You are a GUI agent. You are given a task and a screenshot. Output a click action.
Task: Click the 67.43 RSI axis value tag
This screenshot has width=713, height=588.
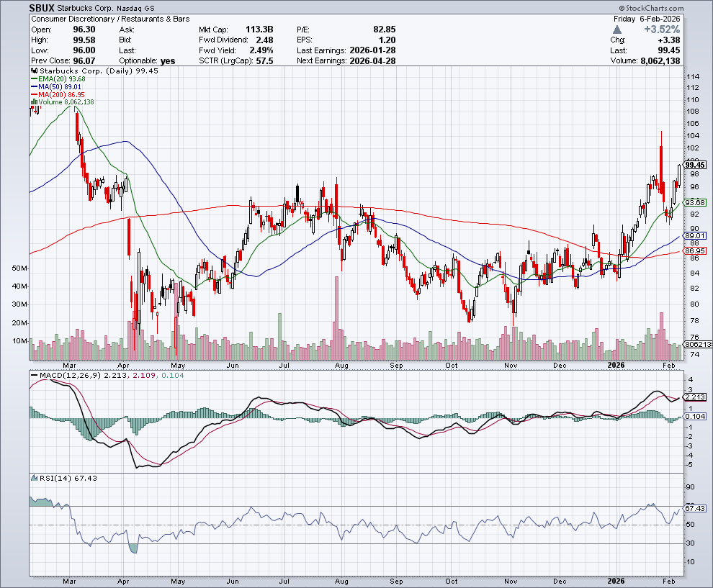pos(695,509)
